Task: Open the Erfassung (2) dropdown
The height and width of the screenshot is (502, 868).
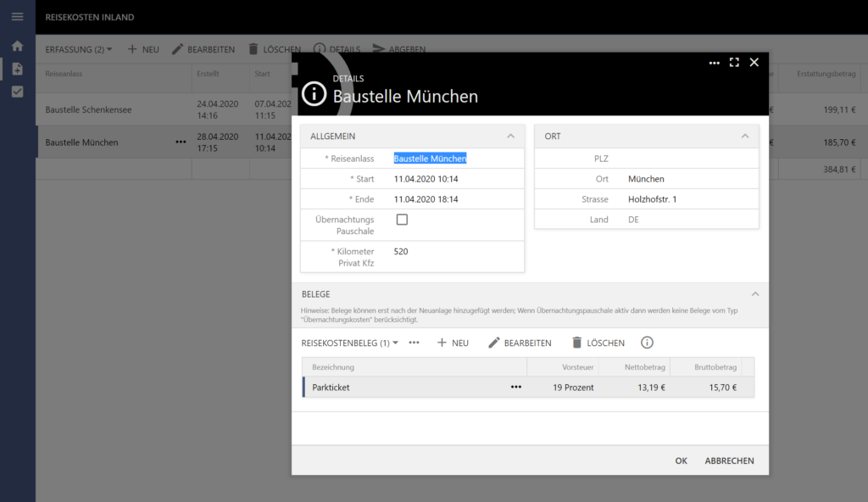Action: pyautogui.click(x=78, y=49)
